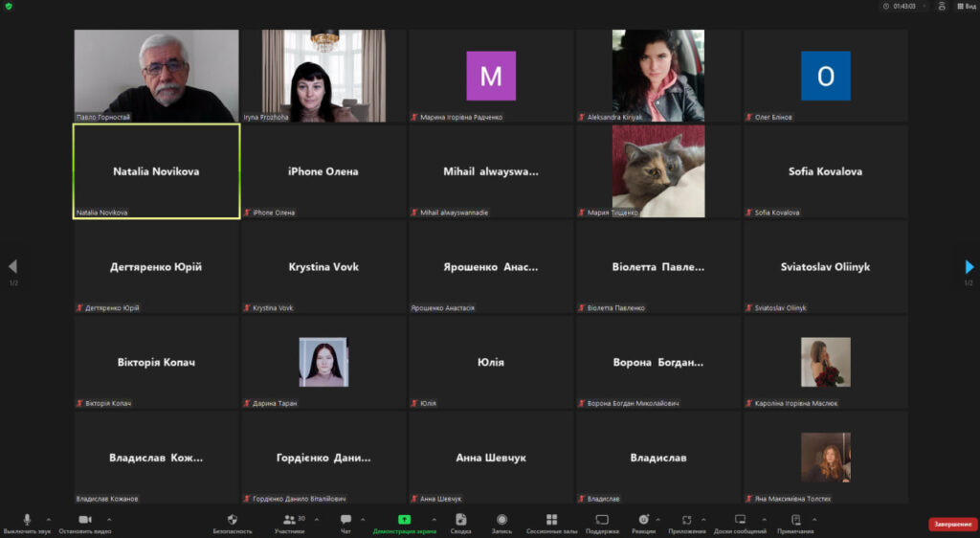
Task: Click the Record (Запись) icon
Action: pos(501,520)
